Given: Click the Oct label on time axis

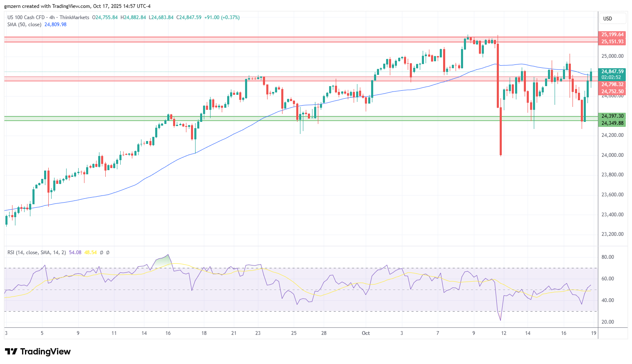Looking at the screenshot, I should click(366, 333).
